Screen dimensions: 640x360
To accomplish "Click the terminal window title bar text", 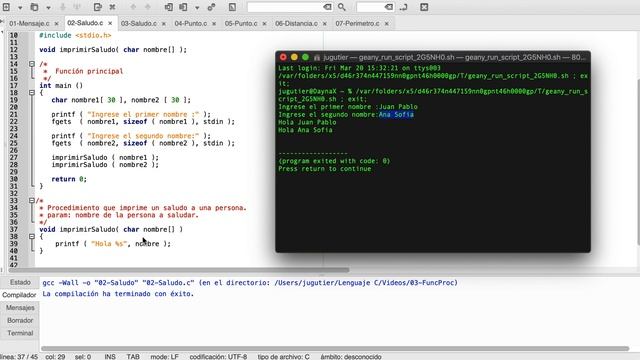I will 454,58.
